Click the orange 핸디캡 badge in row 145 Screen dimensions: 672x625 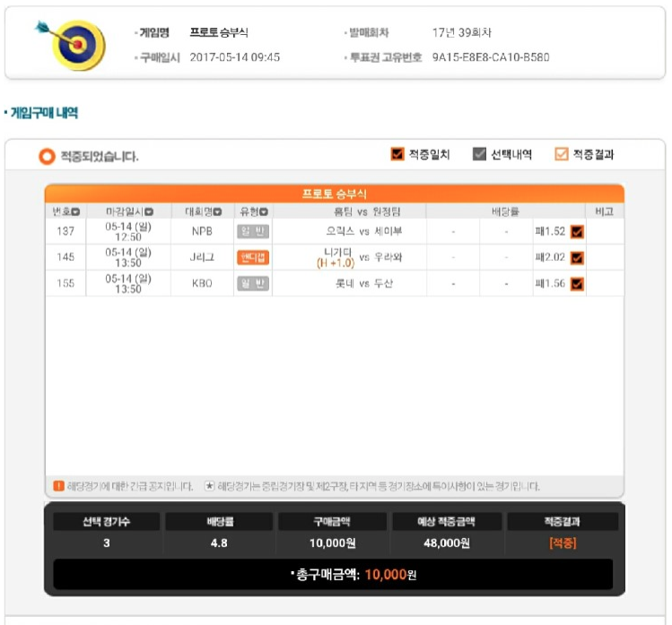pyautogui.click(x=253, y=257)
